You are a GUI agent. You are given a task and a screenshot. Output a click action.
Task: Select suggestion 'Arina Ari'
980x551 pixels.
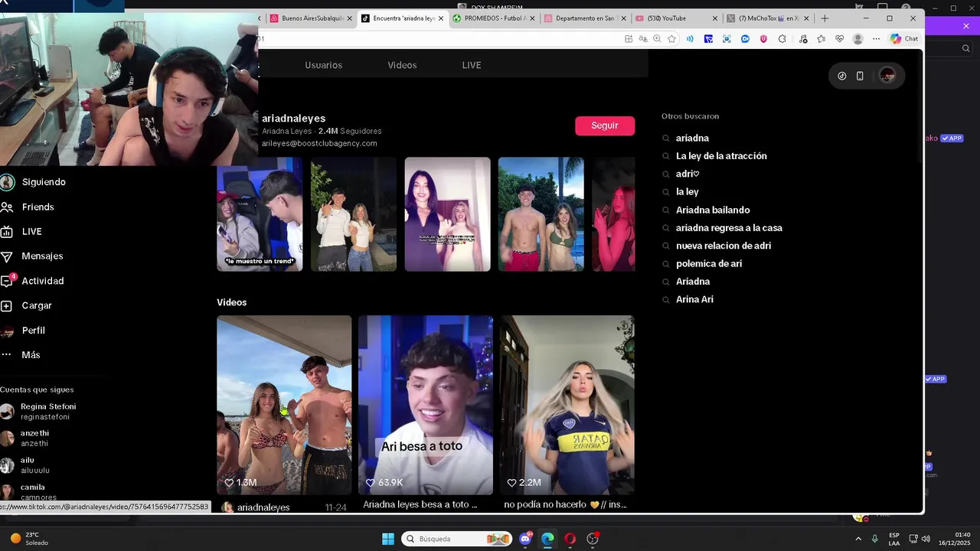[x=694, y=299]
